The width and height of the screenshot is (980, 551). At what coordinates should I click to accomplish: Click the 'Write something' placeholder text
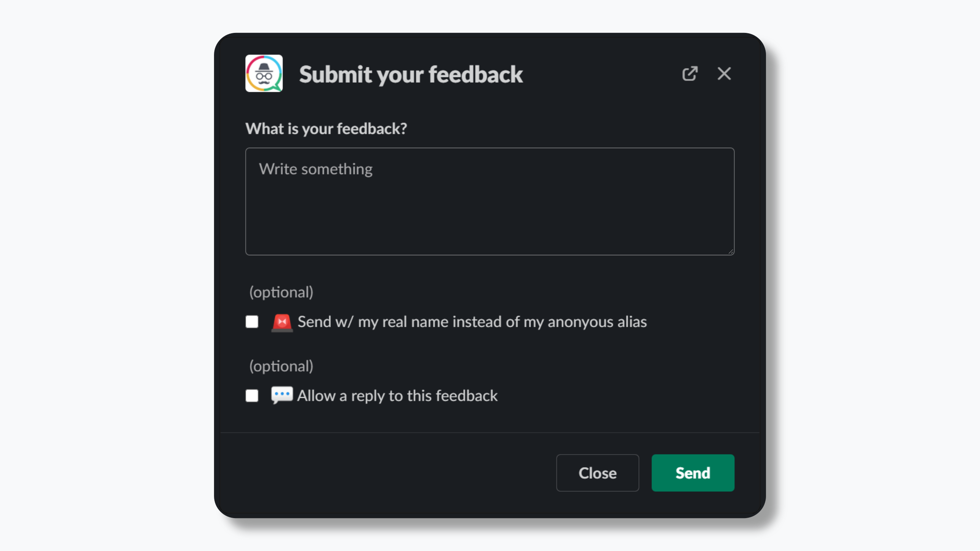tap(315, 169)
